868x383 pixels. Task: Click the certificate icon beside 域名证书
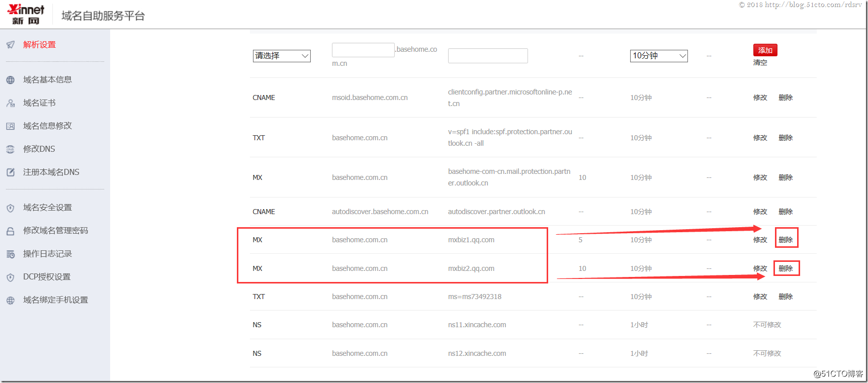(x=11, y=103)
